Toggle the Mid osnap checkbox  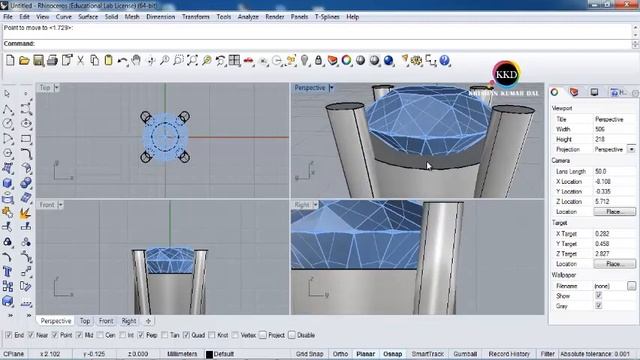tap(79, 335)
